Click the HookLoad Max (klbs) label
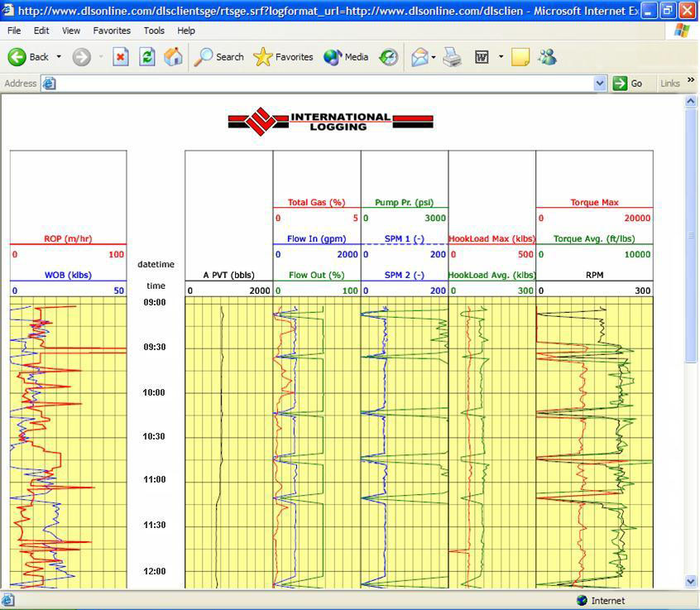 pos(491,238)
